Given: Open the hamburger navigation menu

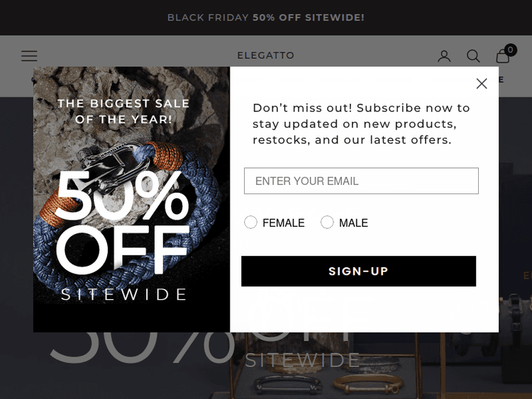Looking at the screenshot, I should (29, 55).
